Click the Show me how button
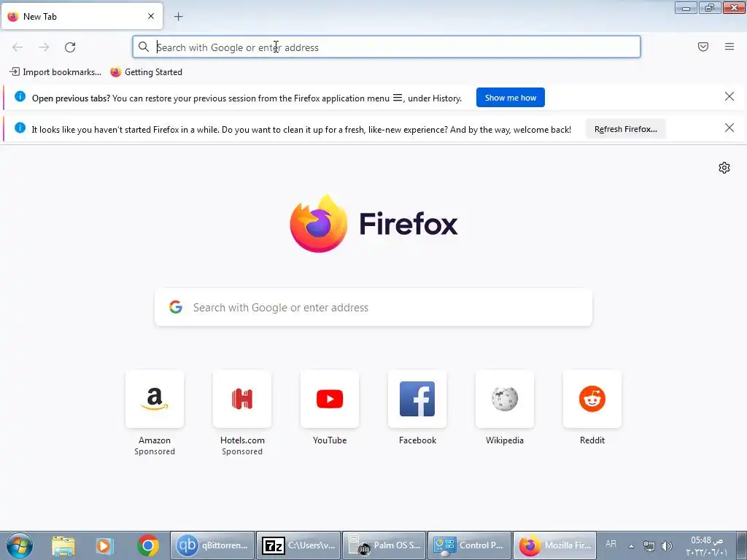This screenshot has width=747, height=560. coord(510,98)
